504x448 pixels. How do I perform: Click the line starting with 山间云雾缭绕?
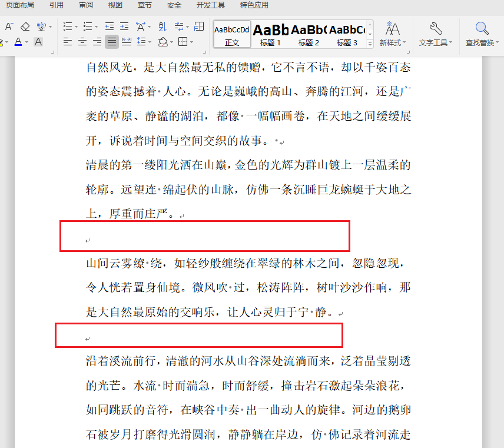pyautogui.click(x=245, y=263)
